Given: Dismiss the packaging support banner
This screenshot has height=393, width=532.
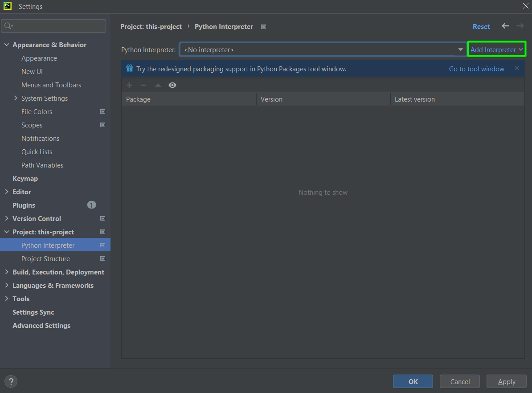Looking at the screenshot, I should [517, 68].
